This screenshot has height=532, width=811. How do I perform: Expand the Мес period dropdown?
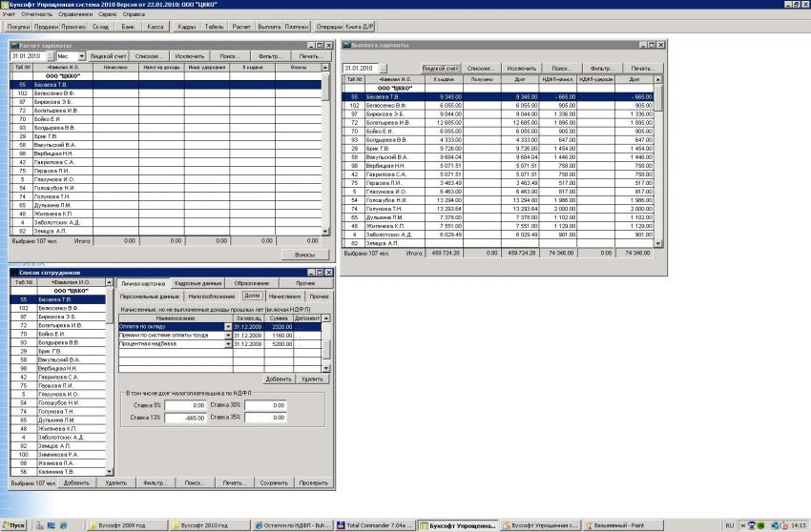[x=82, y=56]
